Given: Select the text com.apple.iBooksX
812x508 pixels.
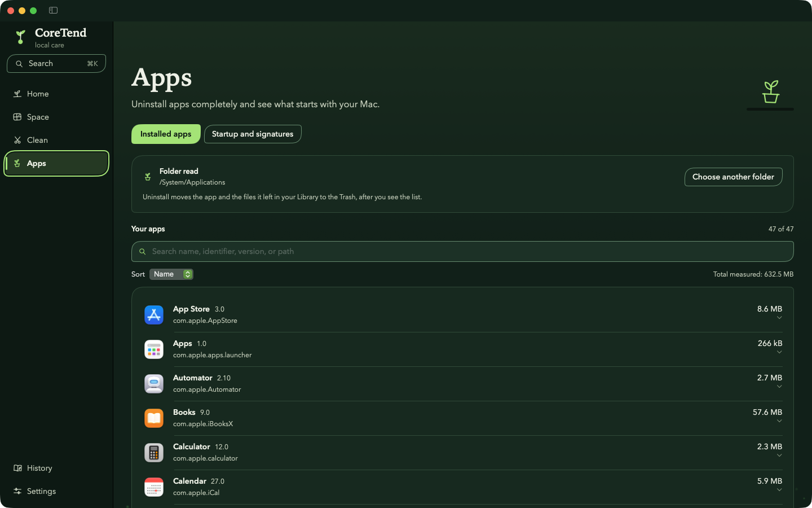Looking at the screenshot, I should (x=203, y=424).
